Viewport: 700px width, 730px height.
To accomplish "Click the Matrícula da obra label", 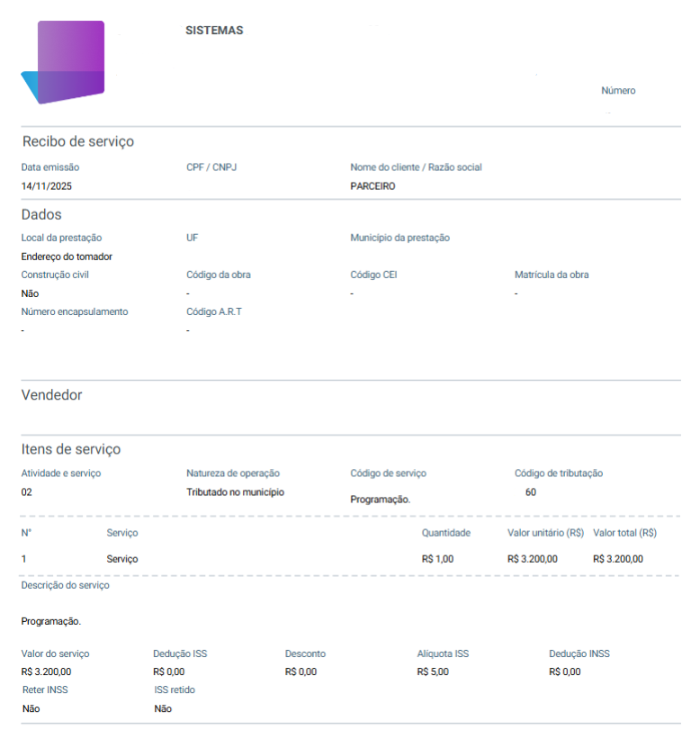I will coord(552,275).
